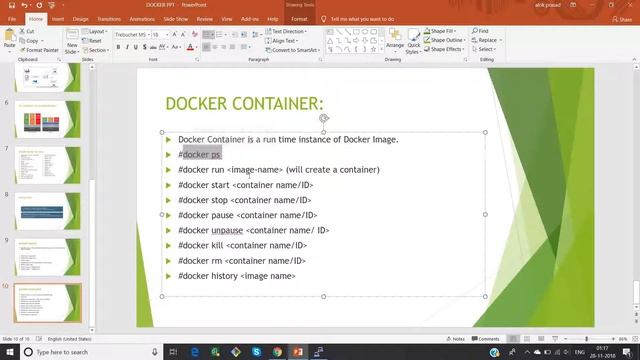Click the Find button in Editing
The height and width of the screenshot is (360, 640).
coord(480,31)
